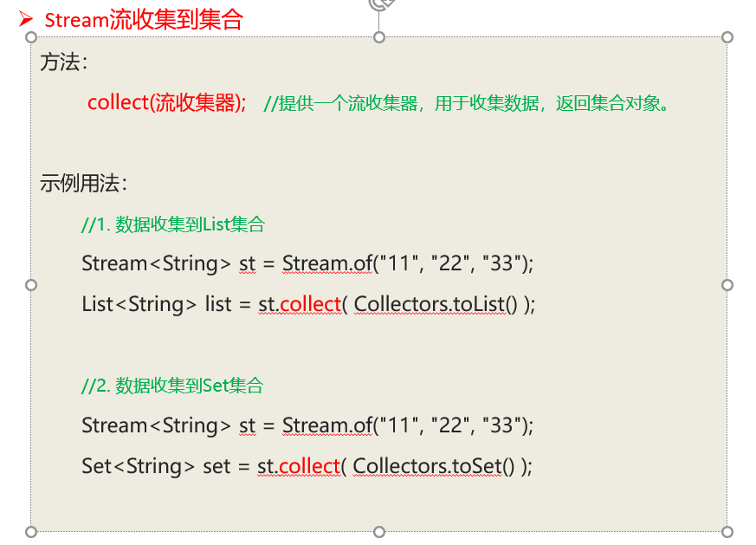Select the bottom-center resize handle

[x=379, y=532]
